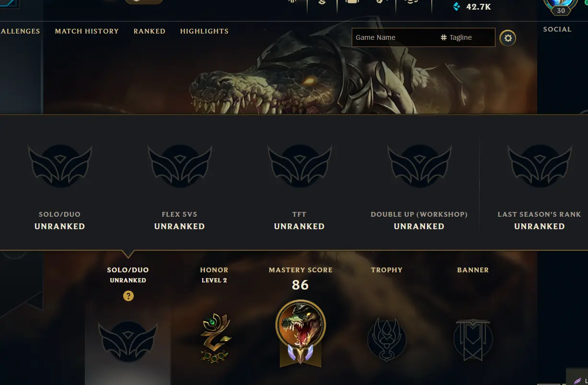
Task: Open profile settings gear icon
Action: pyautogui.click(x=507, y=38)
